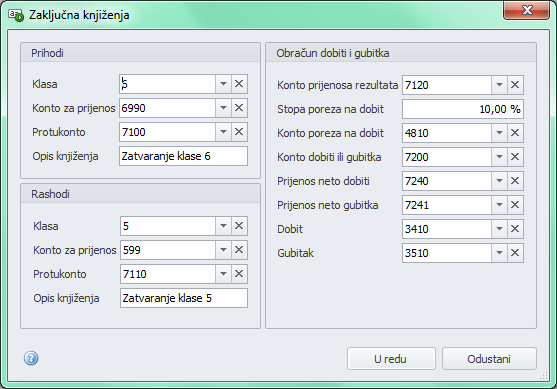Clear Protukonto 7110 using its X icon
The height and width of the screenshot is (389, 557).
[x=239, y=274]
